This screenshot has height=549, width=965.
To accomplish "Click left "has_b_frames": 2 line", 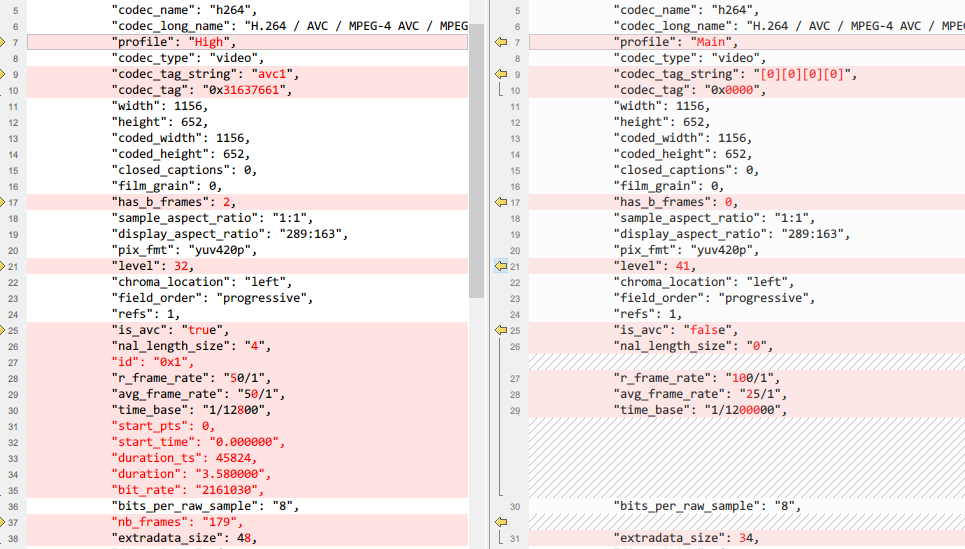I will tap(247, 202).
